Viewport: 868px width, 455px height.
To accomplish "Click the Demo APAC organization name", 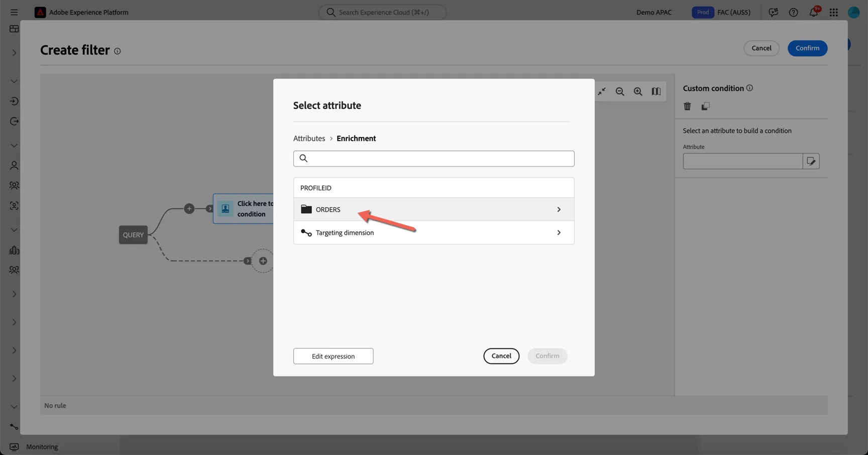I will pos(654,12).
